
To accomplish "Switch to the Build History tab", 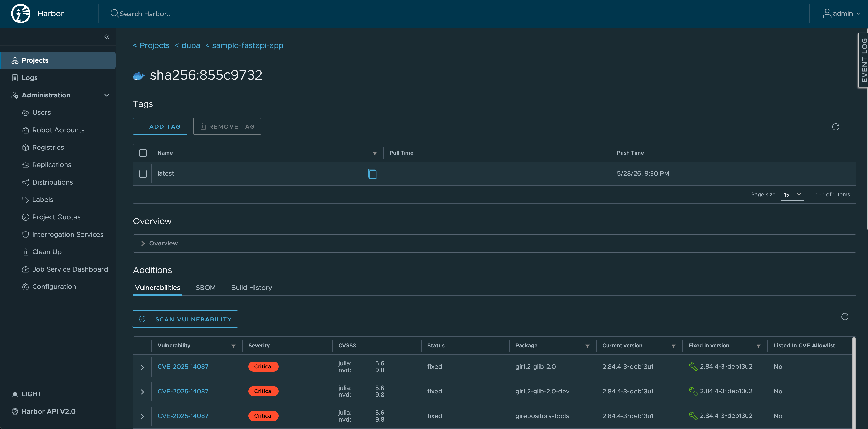I will click(x=251, y=288).
